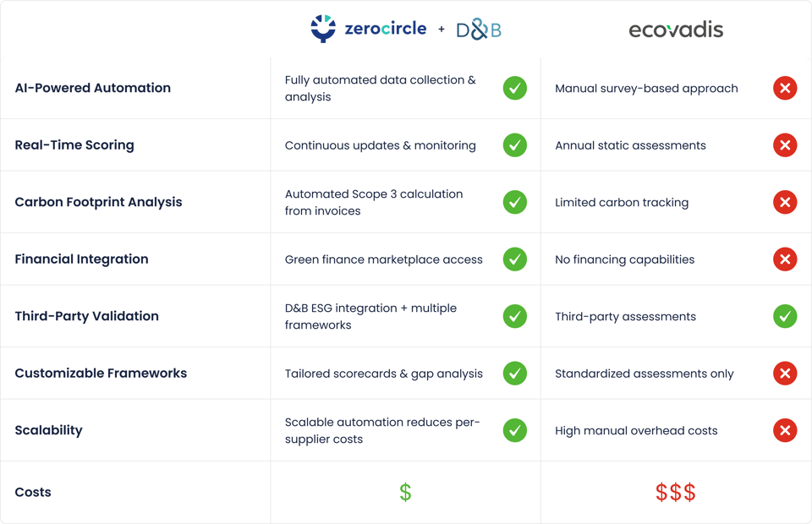Click green checkmark for Automated Scope 3 calculation
812x524 pixels.
tap(514, 202)
